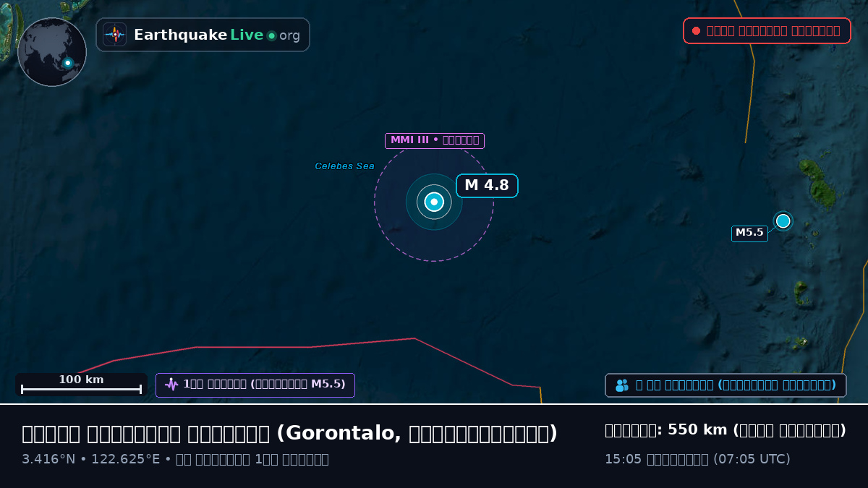Click the 100 km scale bar
The height and width of the screenshot is (488, 868).
point(81,385)
